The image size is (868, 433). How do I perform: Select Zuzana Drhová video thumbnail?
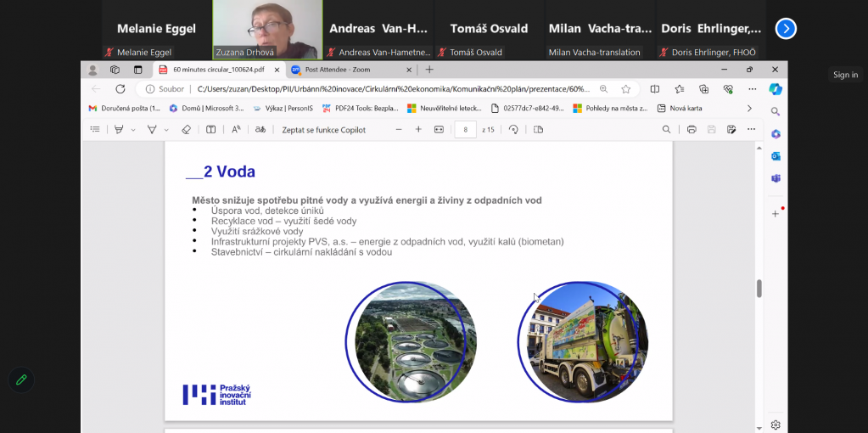[x=268, y=30]
